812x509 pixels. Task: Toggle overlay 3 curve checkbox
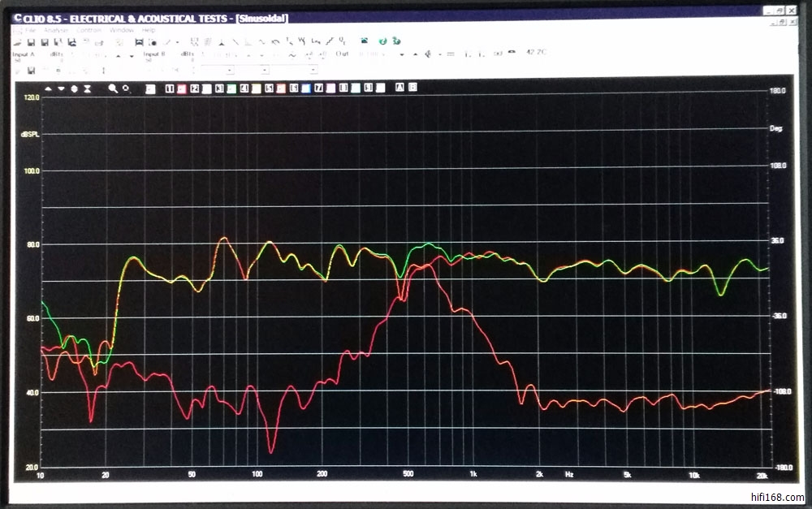pos(219,88)
